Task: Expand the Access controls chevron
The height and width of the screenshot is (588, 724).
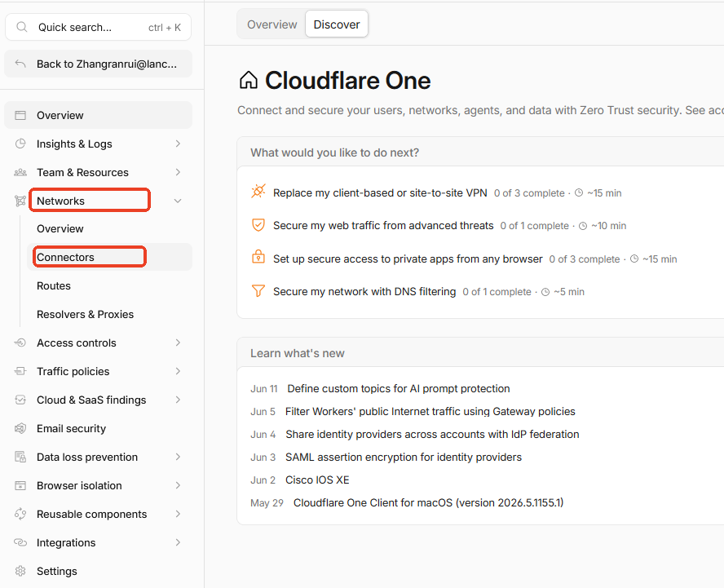Action: coord(178,343)
